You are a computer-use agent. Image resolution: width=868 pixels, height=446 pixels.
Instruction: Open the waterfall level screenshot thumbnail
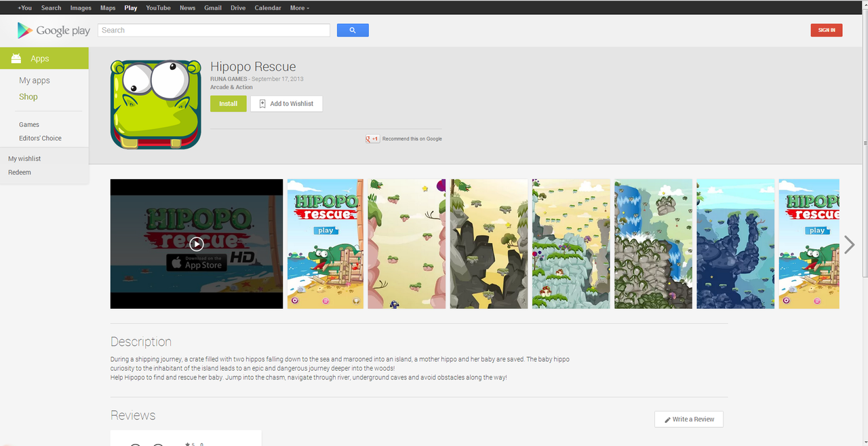point(653,244)
